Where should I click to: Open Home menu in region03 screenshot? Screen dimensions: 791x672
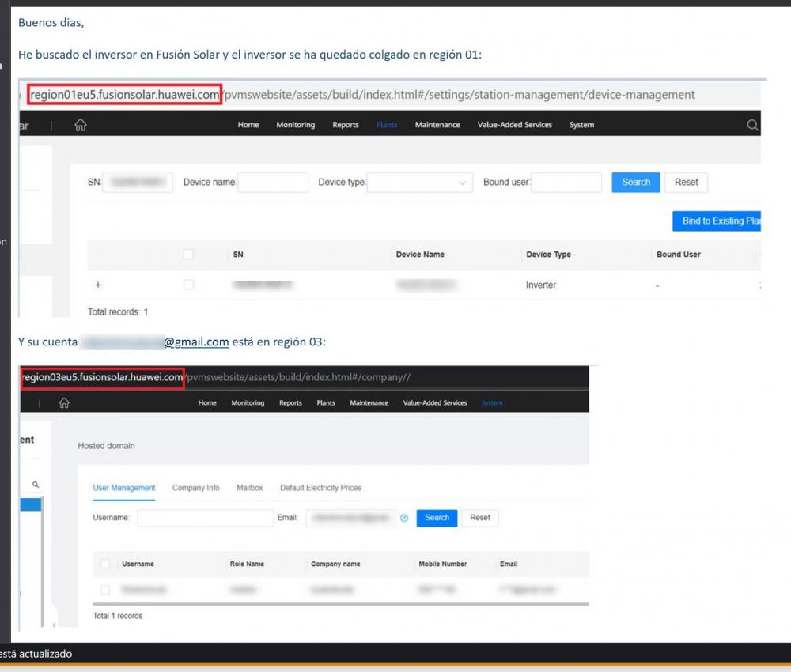click(x=207, y=402)
